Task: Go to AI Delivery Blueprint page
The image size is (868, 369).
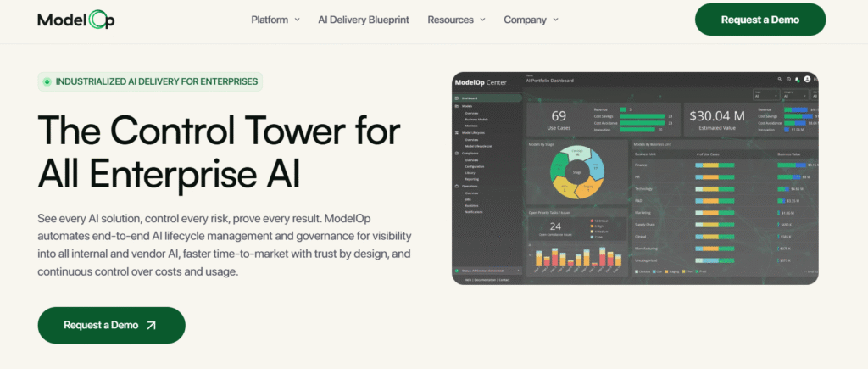Action: pos(364,20)
